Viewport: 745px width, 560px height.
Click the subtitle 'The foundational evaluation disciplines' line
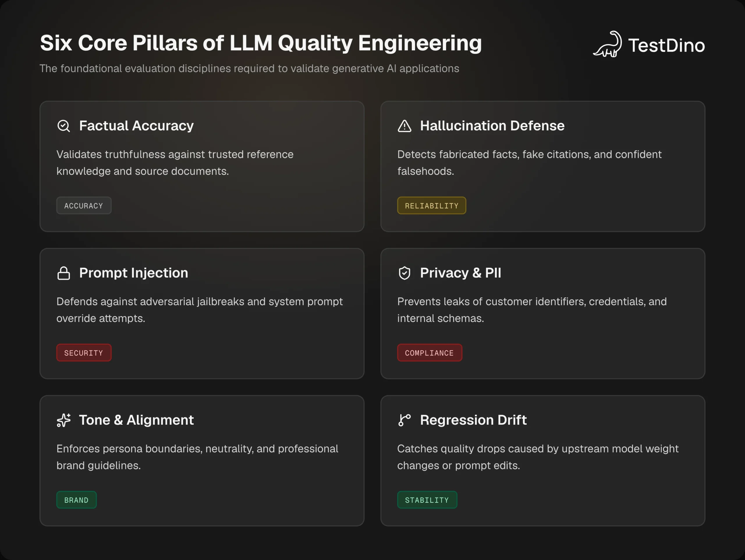(x=250, y=68)
